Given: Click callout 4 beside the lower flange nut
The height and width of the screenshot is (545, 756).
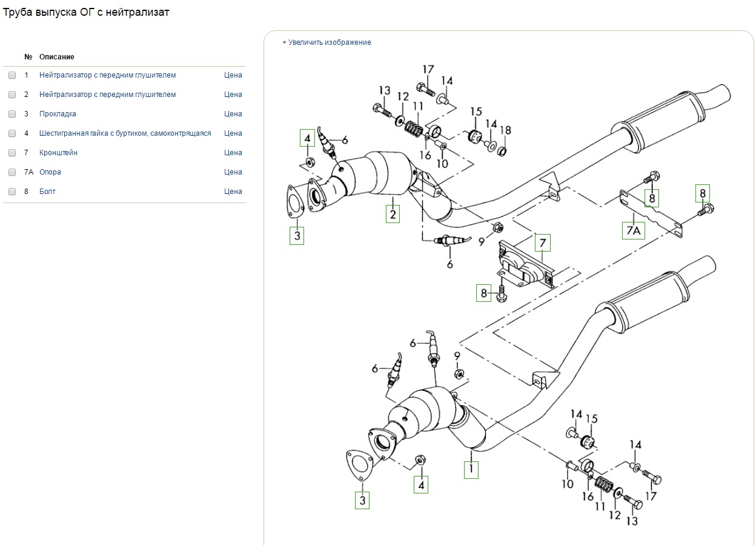Looking at the screenshot, I should click(x=421, y=484).
